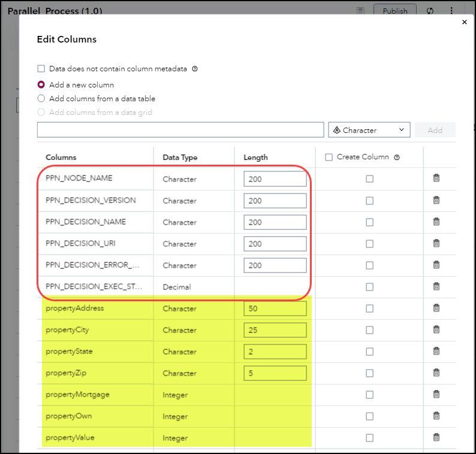
Task: Enable Create Column for propertyCity row
Action: pos(369,330)
